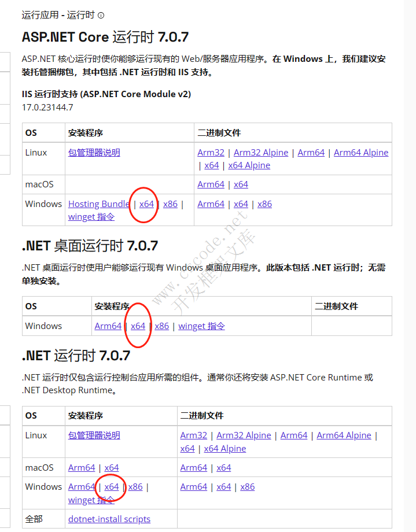
Task: Download x64 Alpine binary for ASP.NET Core runtime
Action: 249,165
